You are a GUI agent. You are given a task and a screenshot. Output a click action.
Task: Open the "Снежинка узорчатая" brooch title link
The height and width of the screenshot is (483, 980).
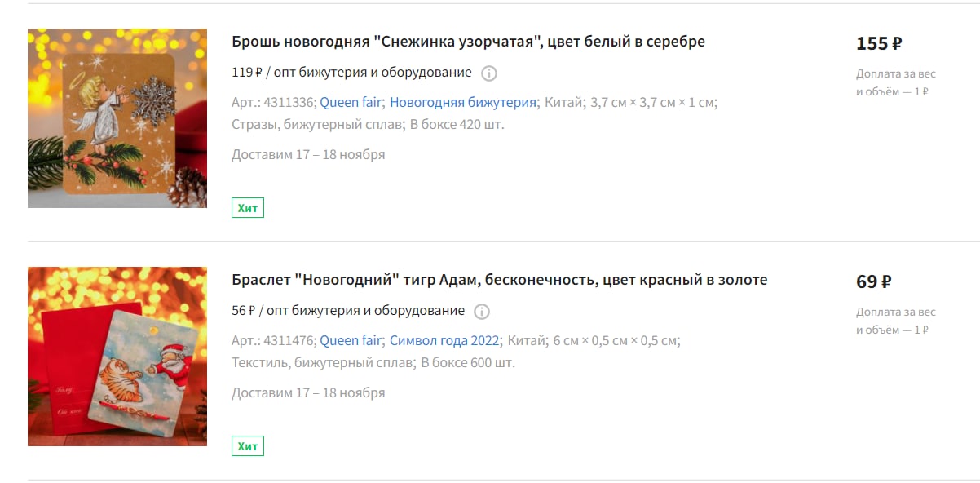(468, 42)
